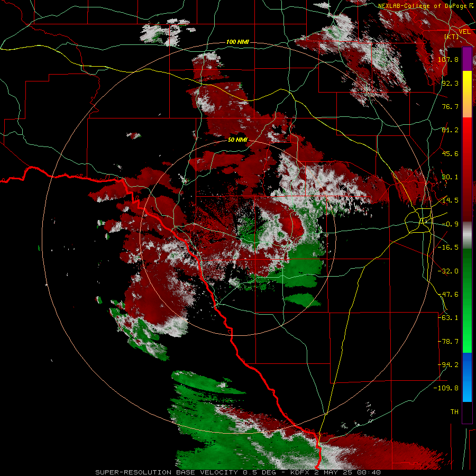
Task: Select the -47.6 scale value
Action: tap(448, 295)
